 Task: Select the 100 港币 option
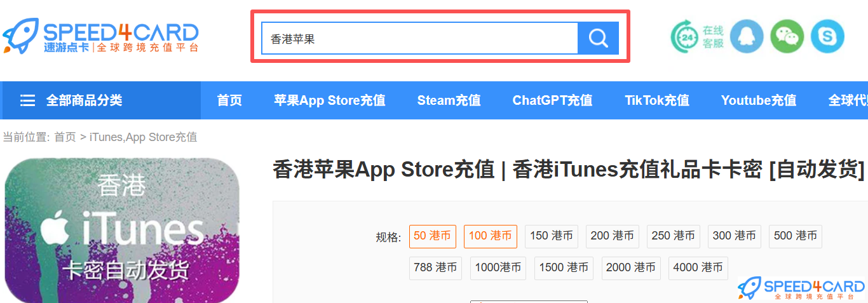pos(491,236)
